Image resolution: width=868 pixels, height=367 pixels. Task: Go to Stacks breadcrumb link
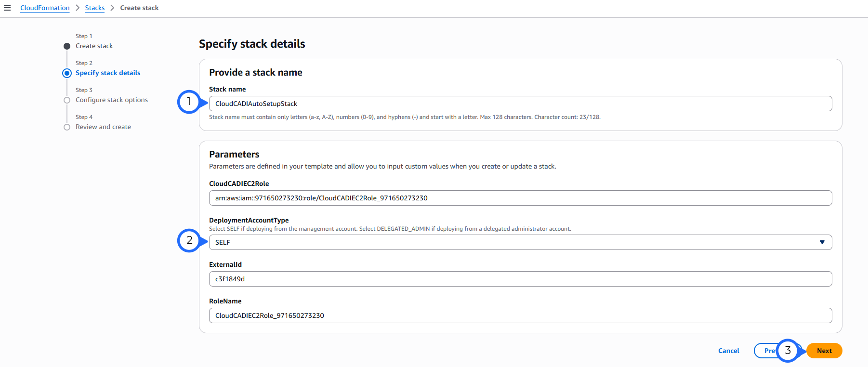click(94, 8)
